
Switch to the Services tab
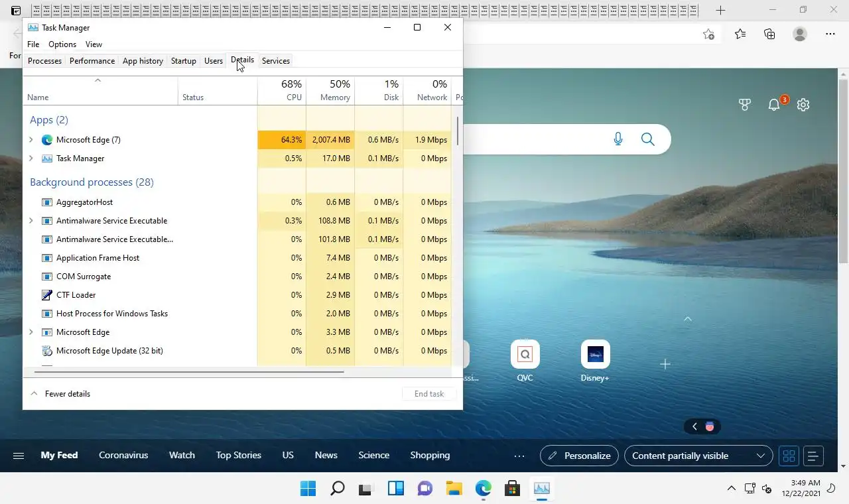(276, 61)
